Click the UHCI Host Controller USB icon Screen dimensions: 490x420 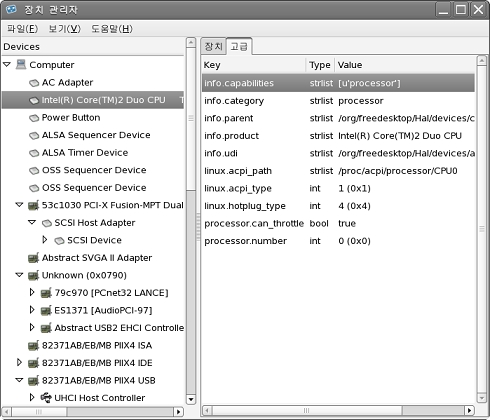point(46,397)
